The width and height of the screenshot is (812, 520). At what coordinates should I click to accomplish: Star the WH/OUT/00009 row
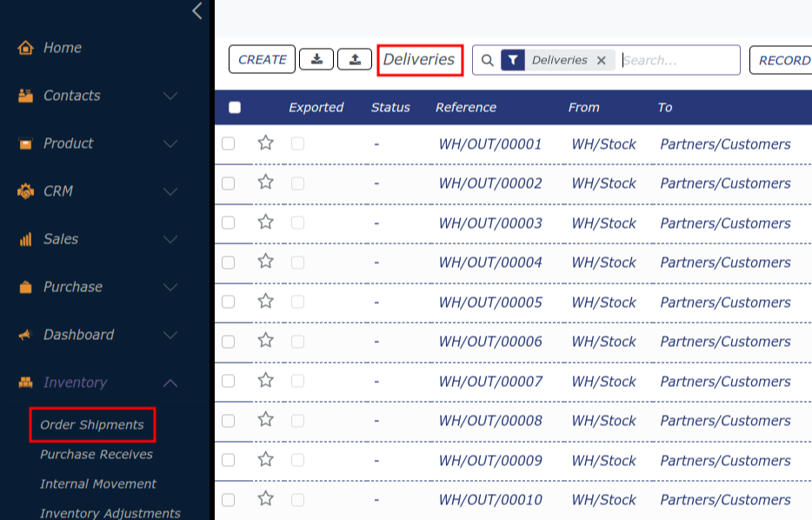click(266, 459)
